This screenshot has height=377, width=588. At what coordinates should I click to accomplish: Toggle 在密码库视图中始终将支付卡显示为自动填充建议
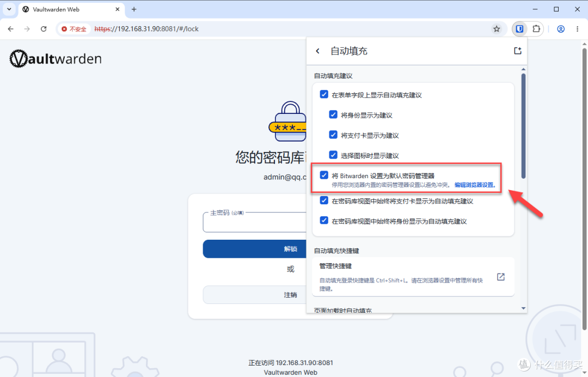(x=324, y=200)
